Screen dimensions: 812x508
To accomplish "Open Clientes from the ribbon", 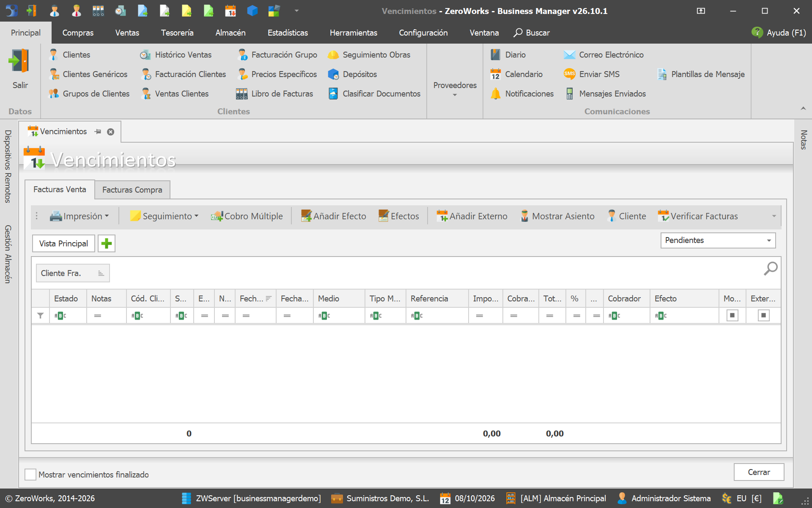I will [69, 55].
